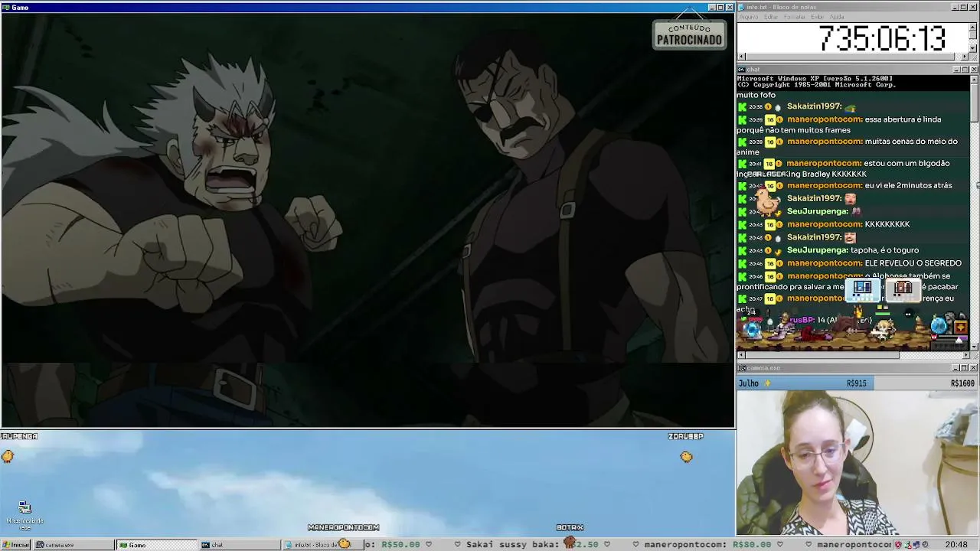Click the Game window title bar icon

(x=5, y=8)
